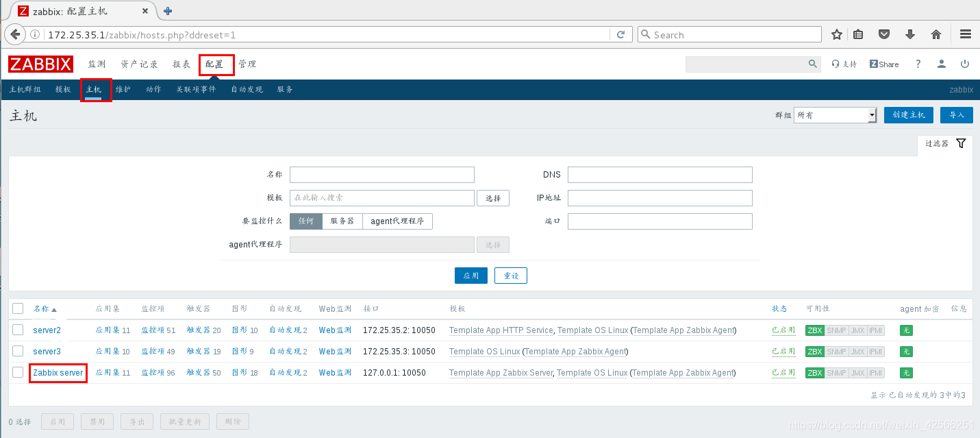The image size is (980, 438).
Task: Open the Zabbix help question mark
Action: pyautogui.click(x=918, y=64)
